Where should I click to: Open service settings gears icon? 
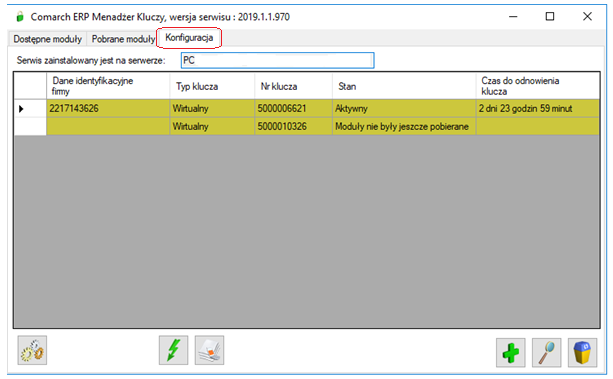coord(32,350)
